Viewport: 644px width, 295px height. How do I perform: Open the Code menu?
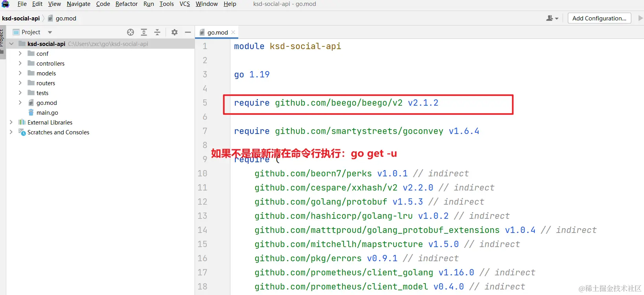(103, 4)
